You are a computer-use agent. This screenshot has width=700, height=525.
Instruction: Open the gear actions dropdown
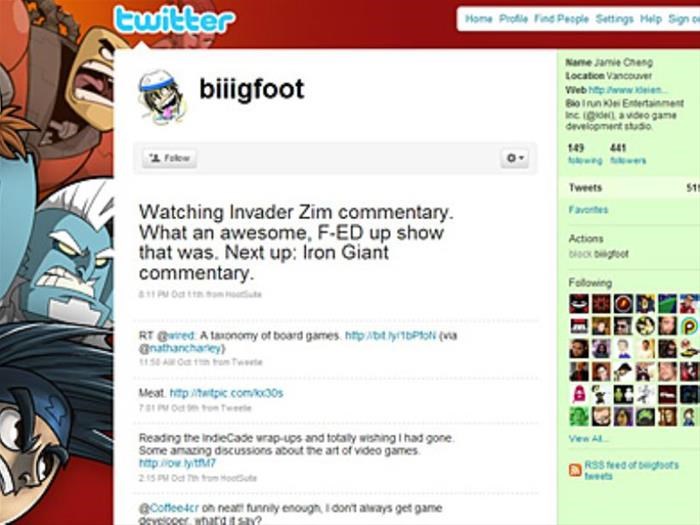515,158
